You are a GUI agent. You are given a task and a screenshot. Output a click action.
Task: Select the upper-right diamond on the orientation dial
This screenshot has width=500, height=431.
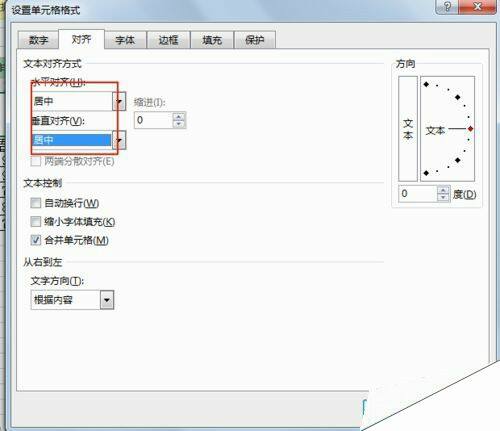458,97
